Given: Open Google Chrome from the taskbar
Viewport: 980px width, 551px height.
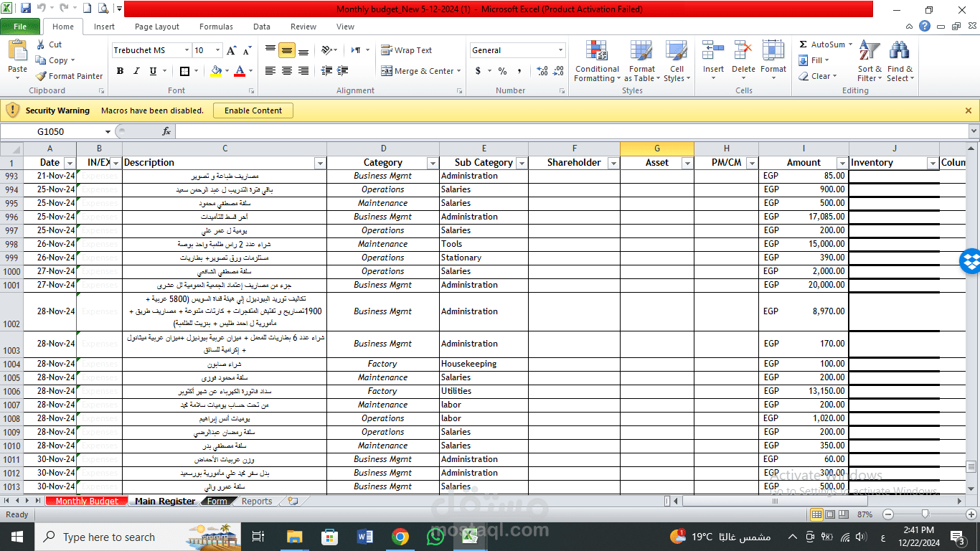Looking at the screenshot, I should click(400, 537).
